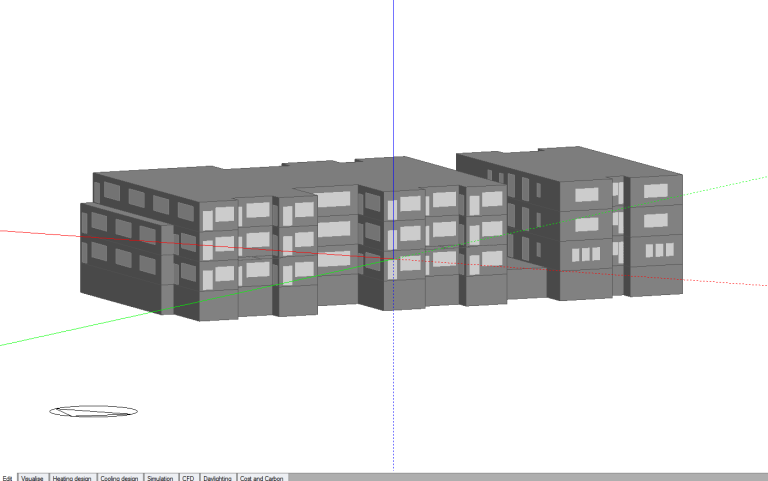The width and height of the screenshot is (768, 481).
Task: Switch to the Edit tab
Action: 8,478
